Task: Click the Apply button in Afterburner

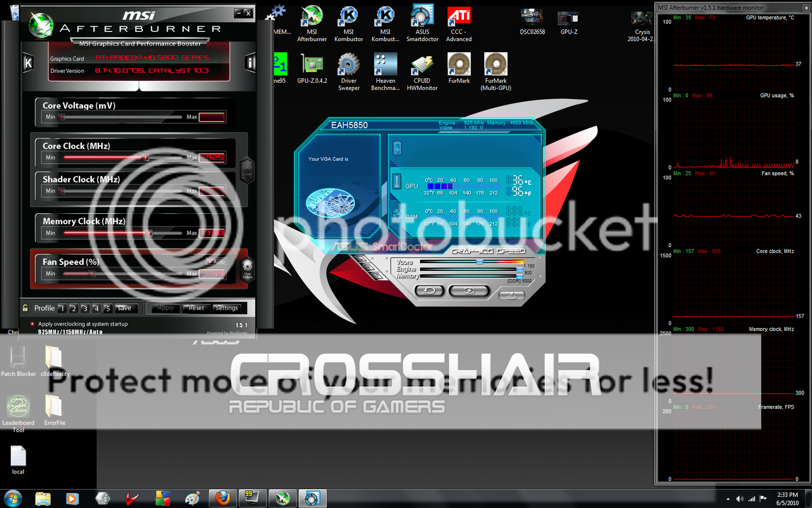Action: click(165, 308)
